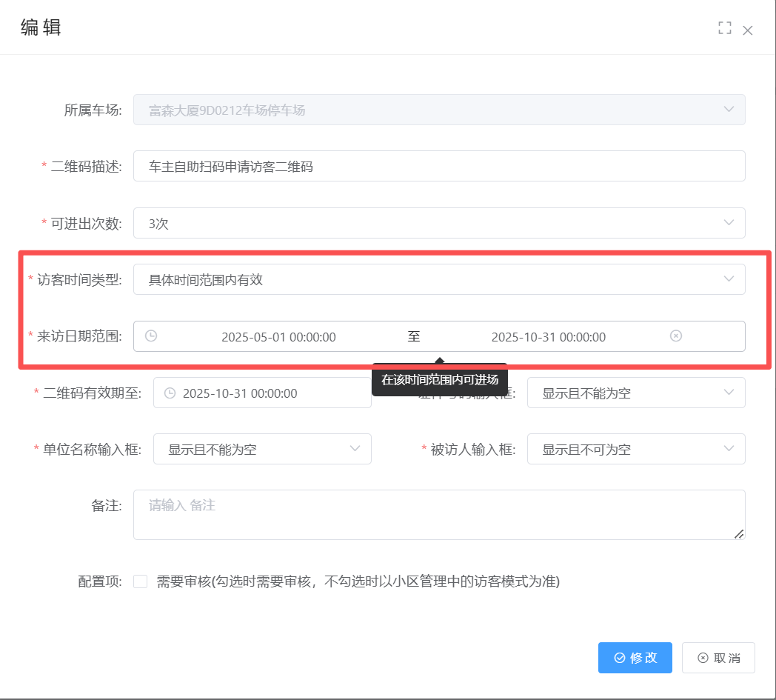Select start date 2025-05-01 00:00:00
The height and width of the screenshot is (700, 776).
tap(278, 336)
